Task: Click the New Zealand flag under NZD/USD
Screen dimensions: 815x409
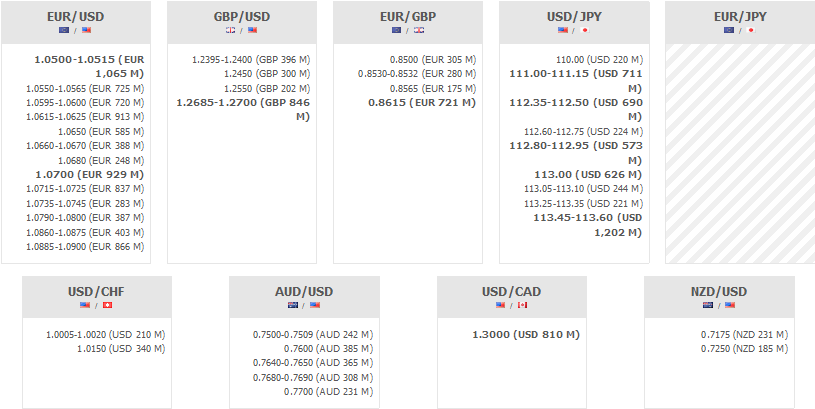Action: point(708,305)
